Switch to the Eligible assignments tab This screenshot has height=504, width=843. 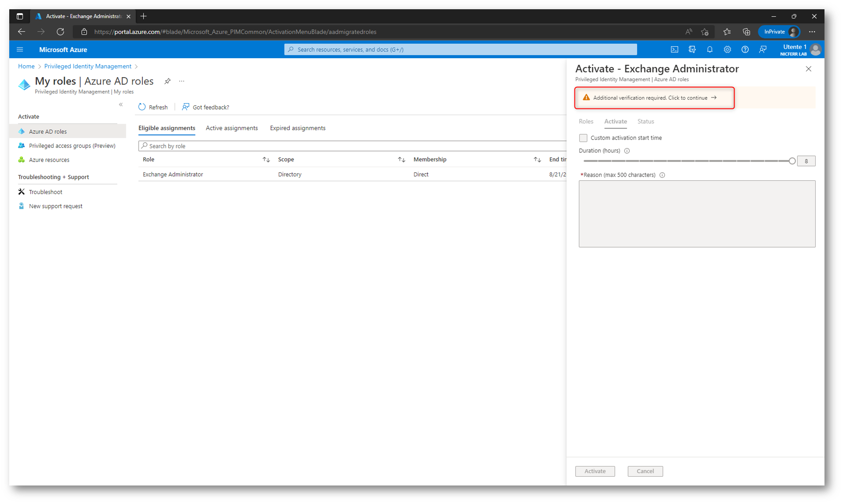click(167, 128)
